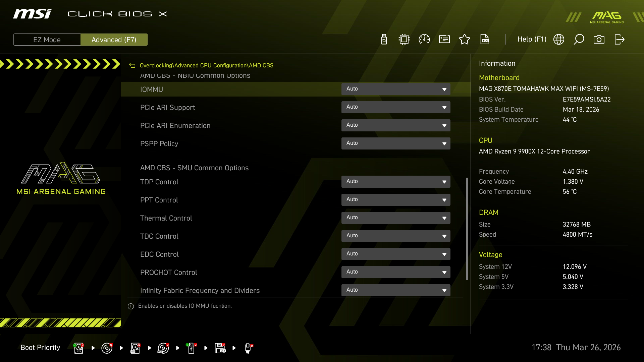644x362 pixels.
Task: Expand the PSPP Policy selection list
Action: (396, 143)
